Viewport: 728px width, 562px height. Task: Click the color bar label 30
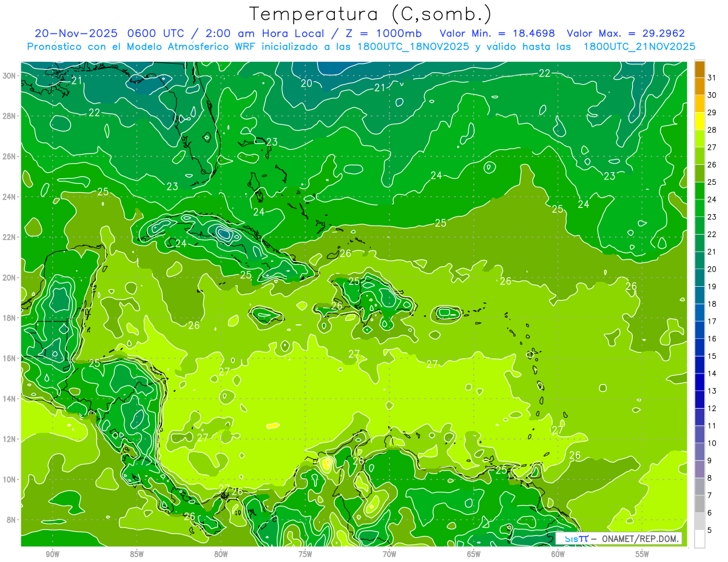[x=712, y=95]
